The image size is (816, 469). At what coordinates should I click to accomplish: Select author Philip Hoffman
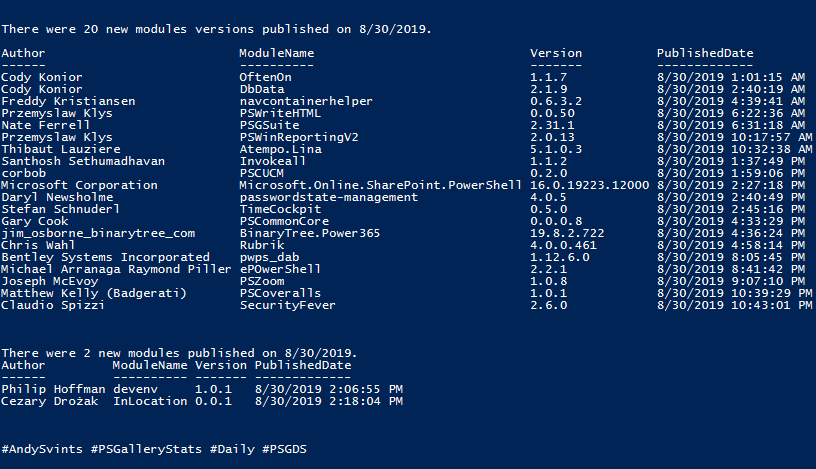click(53, 389)
